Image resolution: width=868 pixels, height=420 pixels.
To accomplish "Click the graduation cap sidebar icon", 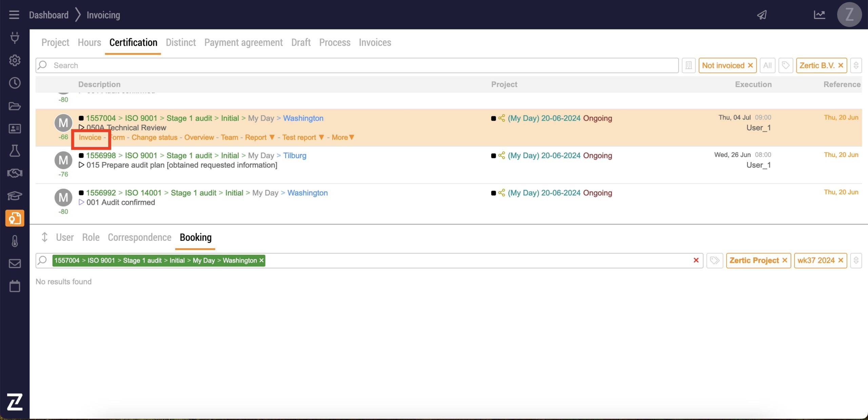I will click(15, 196).
